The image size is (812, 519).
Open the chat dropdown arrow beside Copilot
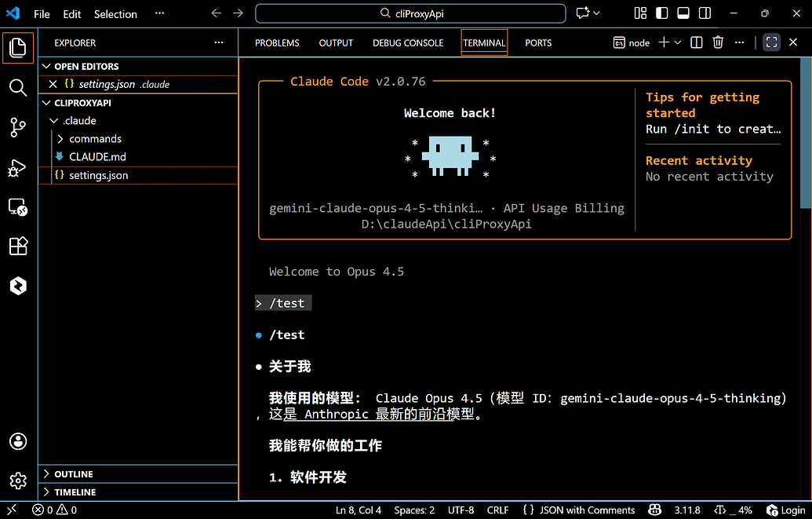coord(596,13)
